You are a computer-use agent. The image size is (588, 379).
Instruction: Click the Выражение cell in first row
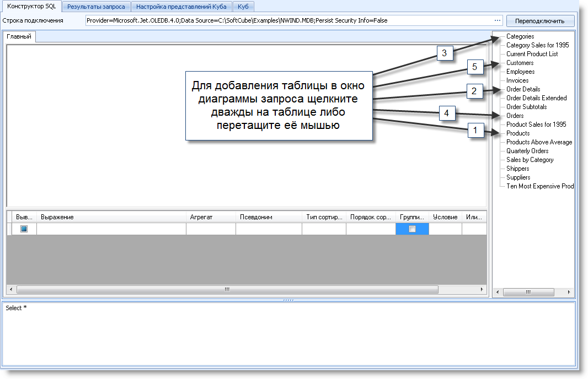[x=111, y=229]
